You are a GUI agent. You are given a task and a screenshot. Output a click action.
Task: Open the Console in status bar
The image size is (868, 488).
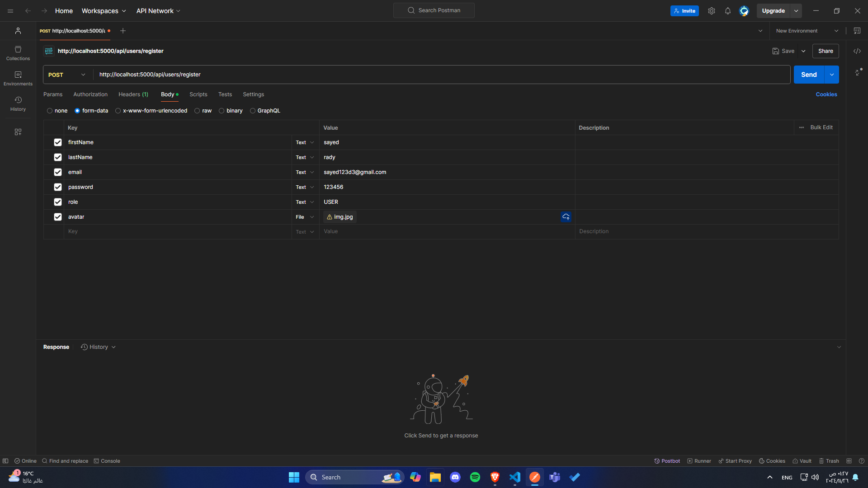coord(107,461)
